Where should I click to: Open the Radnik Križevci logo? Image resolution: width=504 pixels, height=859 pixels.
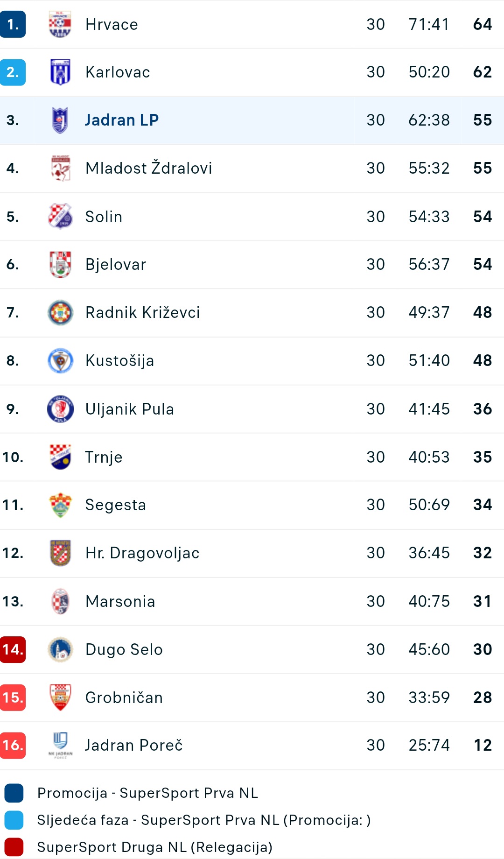tap(60, 313)
